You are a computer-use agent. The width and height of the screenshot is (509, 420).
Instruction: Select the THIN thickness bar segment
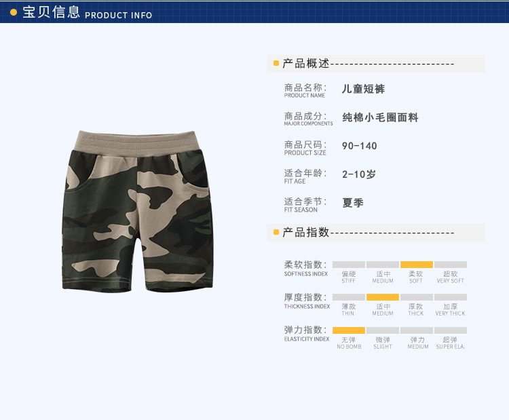click(x=349, y=297)
